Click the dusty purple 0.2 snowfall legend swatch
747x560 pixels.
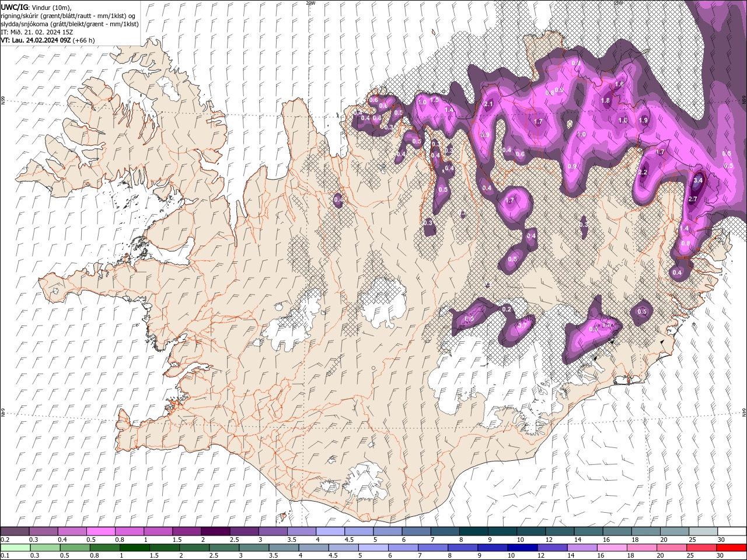click(15, 531)
